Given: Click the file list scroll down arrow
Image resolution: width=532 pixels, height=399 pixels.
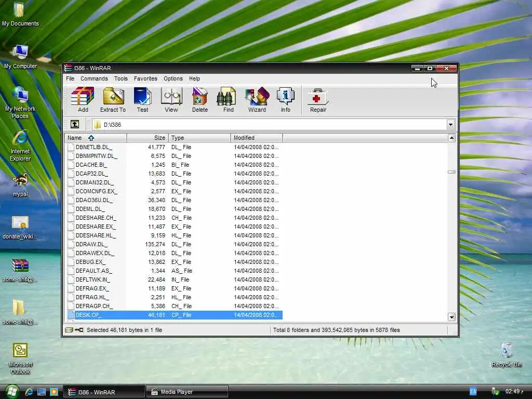Looking at the screenshot, I should (451, 317).
